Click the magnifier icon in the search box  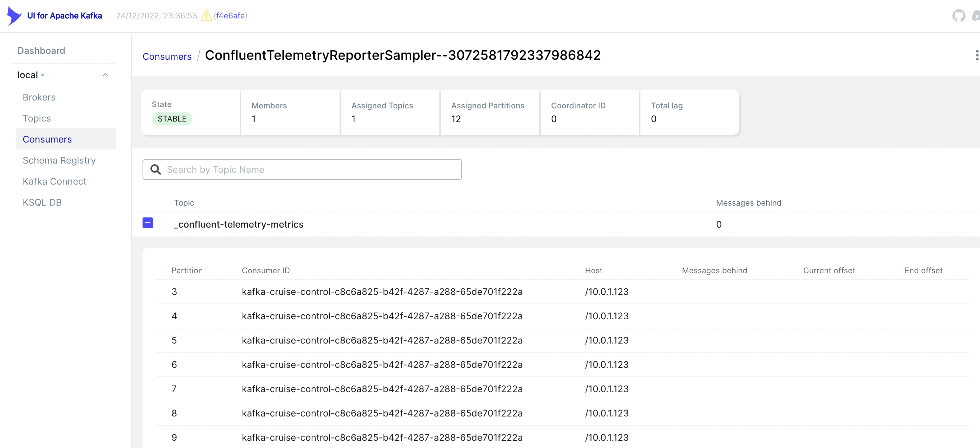click(155, 169)
